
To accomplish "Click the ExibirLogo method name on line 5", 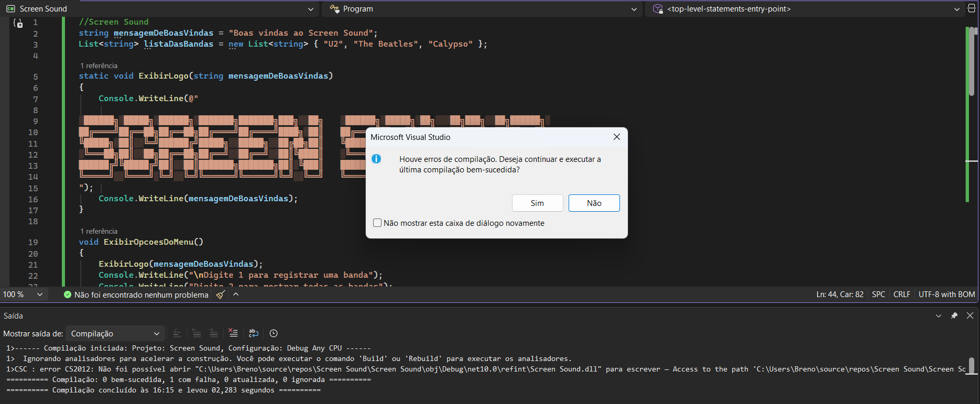I will point(164,76).
